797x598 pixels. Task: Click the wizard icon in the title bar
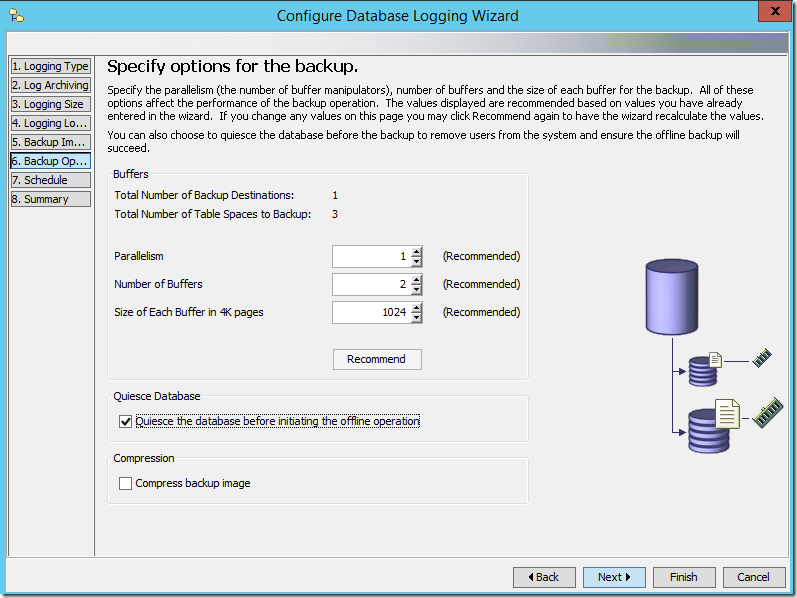point(17,16)
